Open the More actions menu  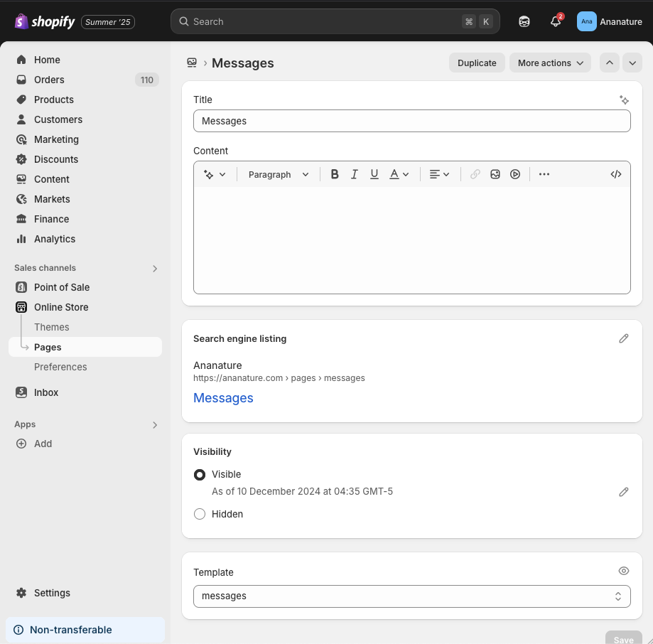pos(549,63)
